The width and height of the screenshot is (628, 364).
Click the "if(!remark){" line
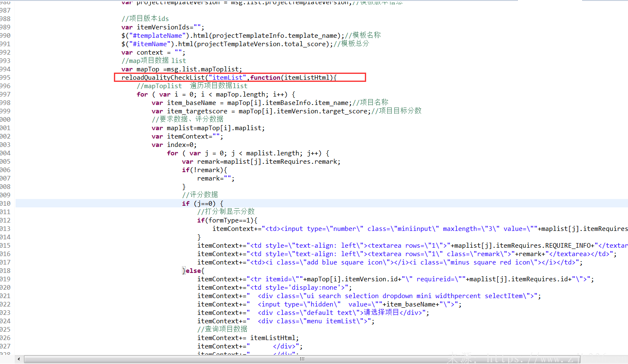[204, 170]
